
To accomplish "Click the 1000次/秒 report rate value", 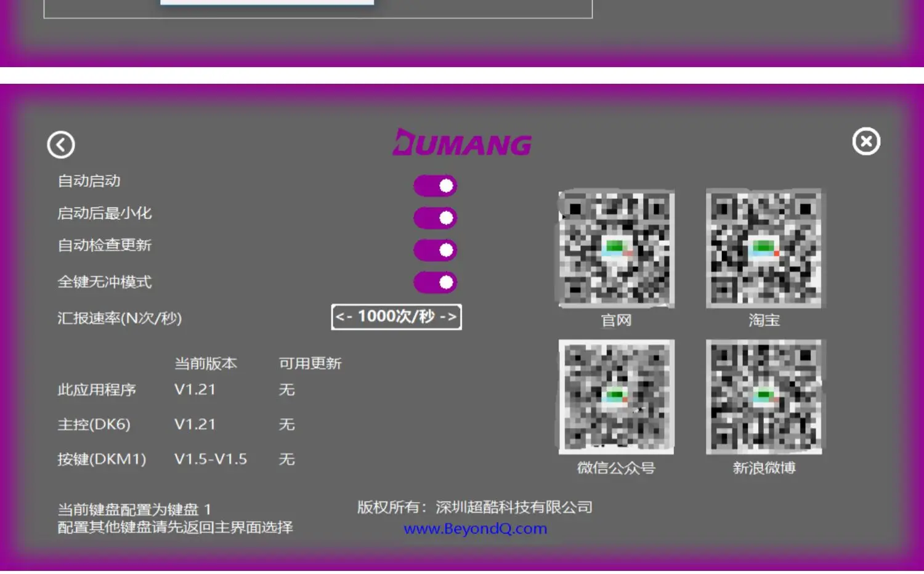I will pos(396,317).
